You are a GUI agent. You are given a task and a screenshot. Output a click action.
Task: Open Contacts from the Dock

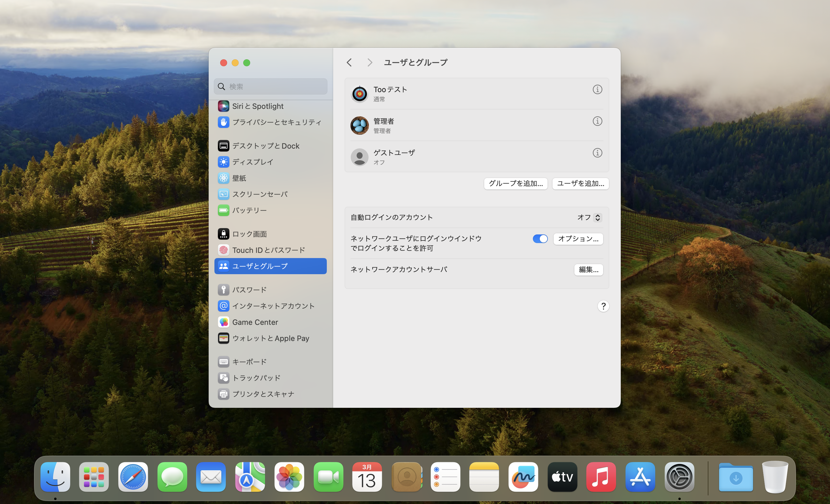(x=407, y=477)
